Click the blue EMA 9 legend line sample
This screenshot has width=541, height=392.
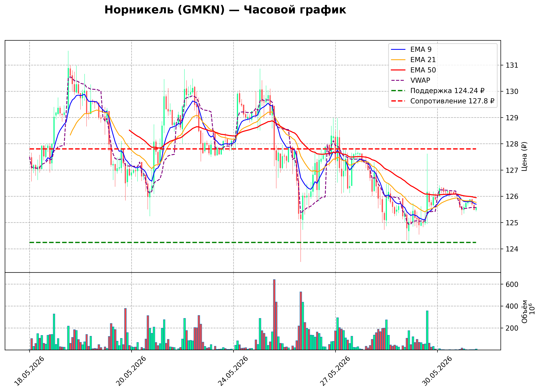398,49
